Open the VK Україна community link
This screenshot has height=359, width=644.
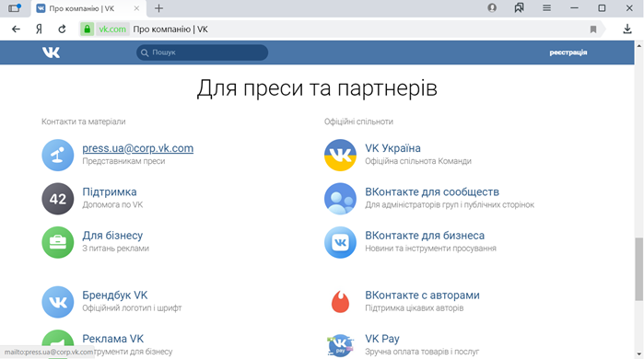[392, 148]
